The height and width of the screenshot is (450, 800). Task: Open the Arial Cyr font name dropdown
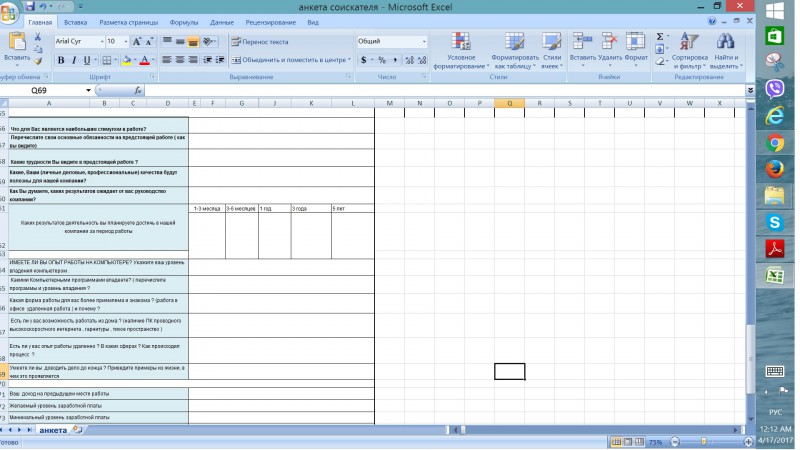tap(102, 41)
